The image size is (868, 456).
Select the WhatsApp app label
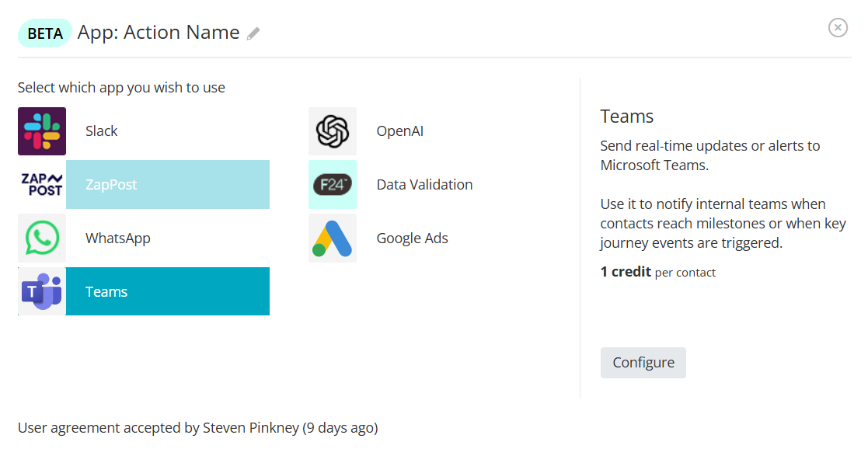click(118, 238)
